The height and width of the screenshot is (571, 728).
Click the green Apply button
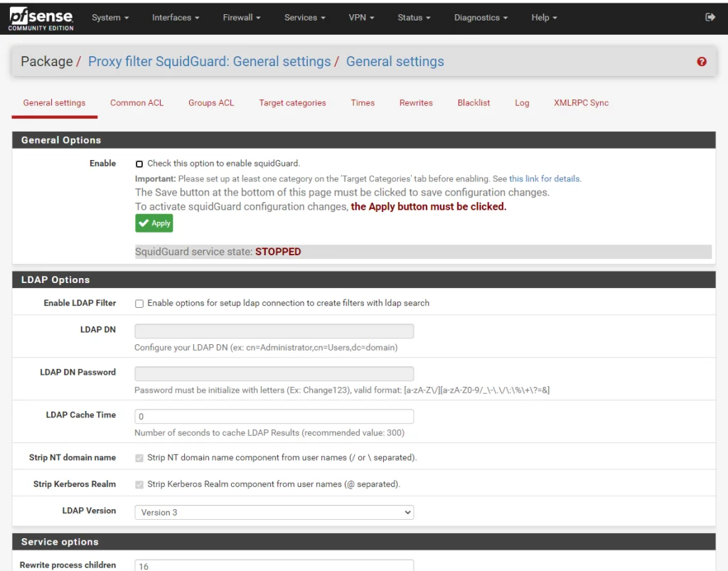click(x=154, y=223)
